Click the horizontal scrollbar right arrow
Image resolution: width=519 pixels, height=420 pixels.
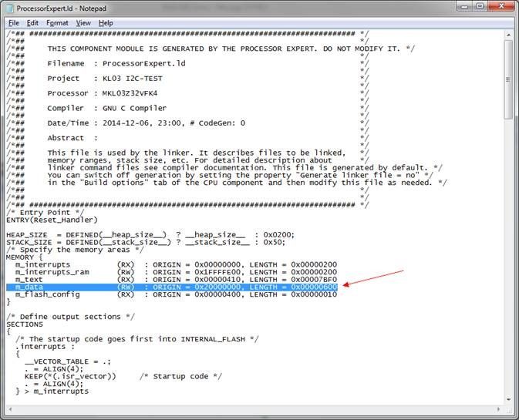point(498,409)
